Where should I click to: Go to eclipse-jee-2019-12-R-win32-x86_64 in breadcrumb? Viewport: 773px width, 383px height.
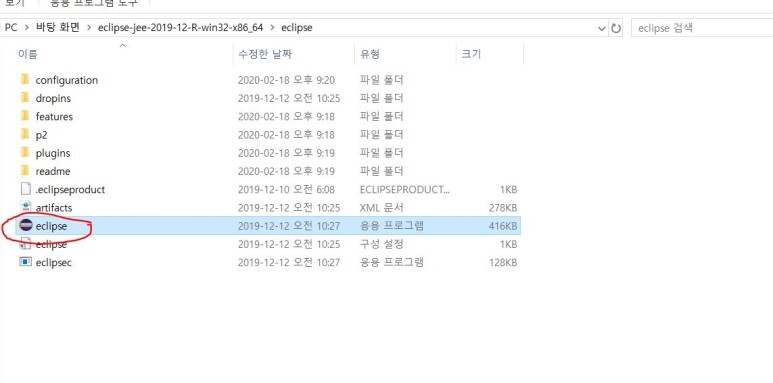coord(180,28)
